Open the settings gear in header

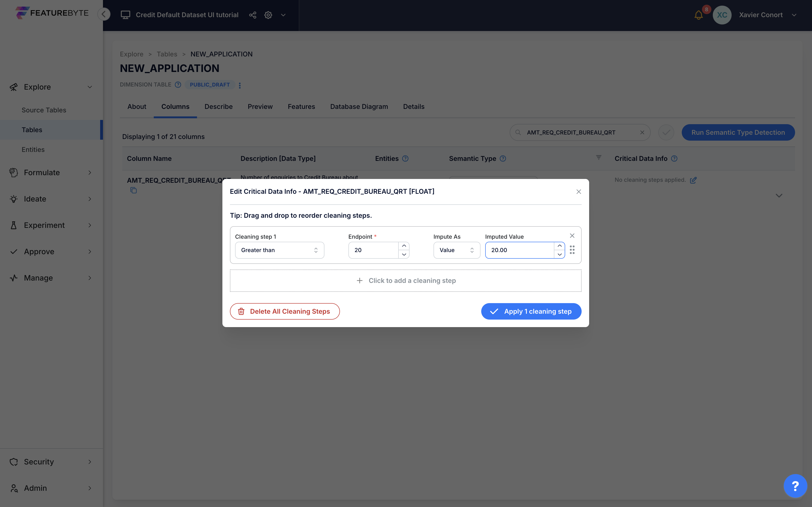coord(268,15)
